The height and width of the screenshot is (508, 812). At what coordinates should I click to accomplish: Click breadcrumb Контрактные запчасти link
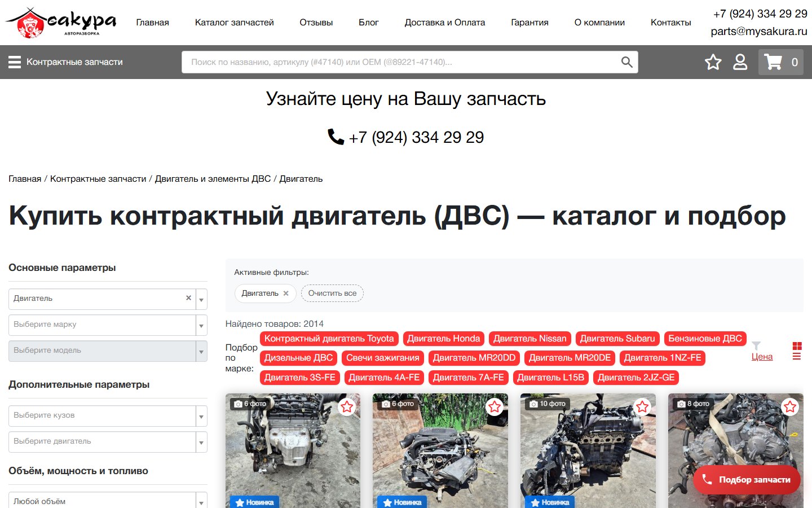tap(98, 179)
